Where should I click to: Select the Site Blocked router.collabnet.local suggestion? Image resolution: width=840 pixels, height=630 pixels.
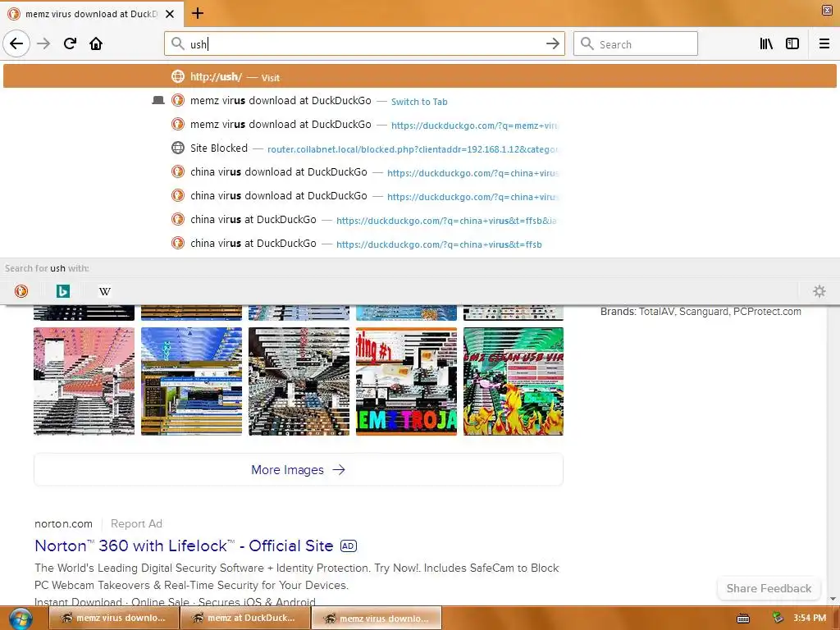coord(419,148)
